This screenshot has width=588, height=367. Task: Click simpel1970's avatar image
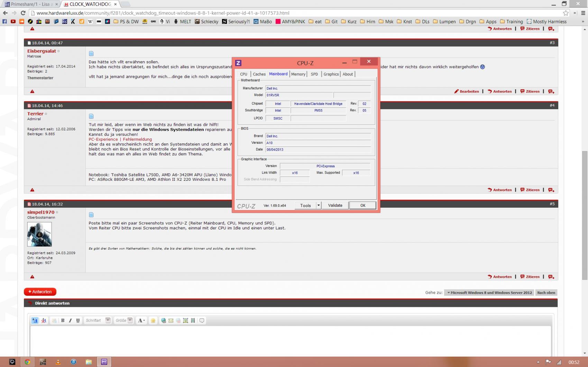(39, 234)
